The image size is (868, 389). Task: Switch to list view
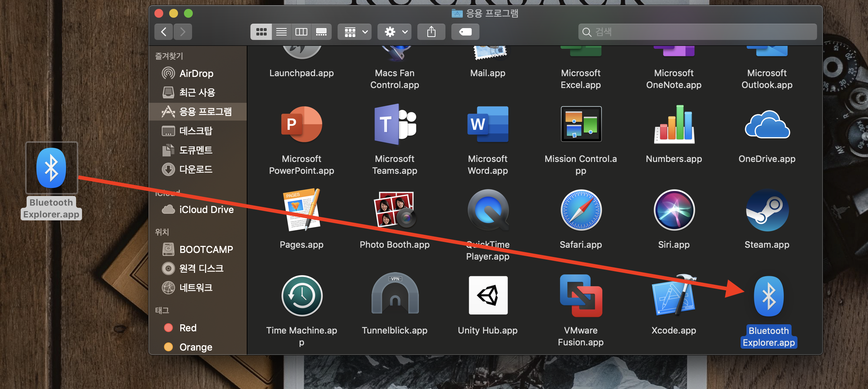coord(281,32)
